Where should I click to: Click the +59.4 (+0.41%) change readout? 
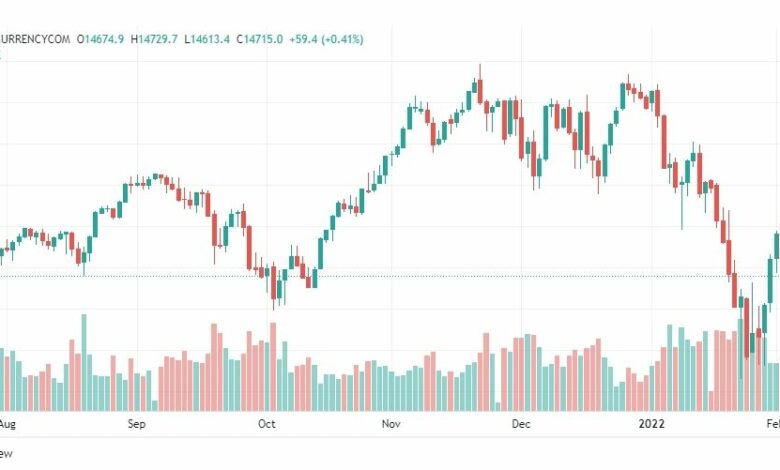tap(326, 39)
